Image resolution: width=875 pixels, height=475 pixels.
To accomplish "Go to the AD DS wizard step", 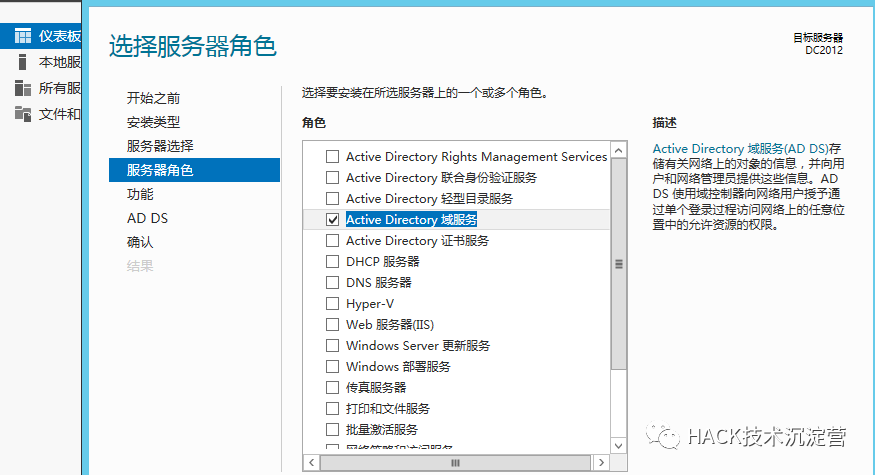I will click(x=147, y=218).
